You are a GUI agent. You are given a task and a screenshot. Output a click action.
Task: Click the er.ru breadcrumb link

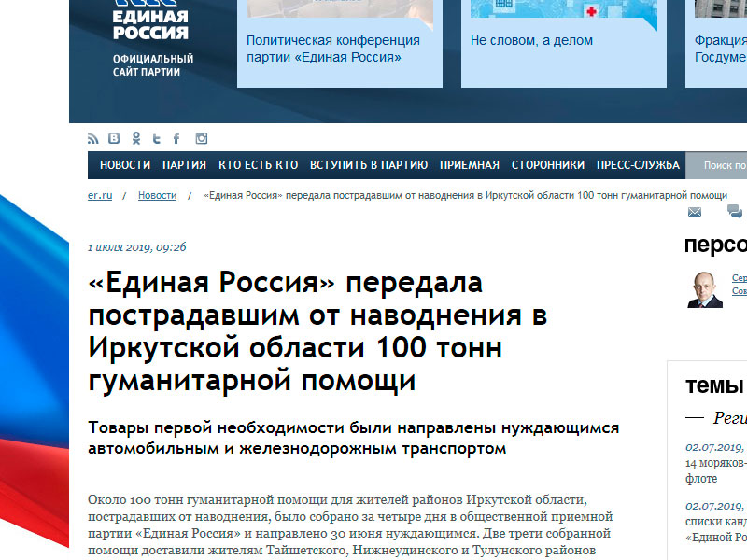pos(100,195)
